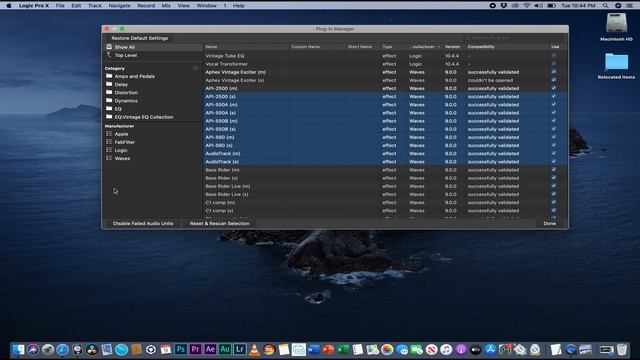Click the Top Level sidebar icon
This screenshot has width=640, height=360.
[x=109, y=55]
